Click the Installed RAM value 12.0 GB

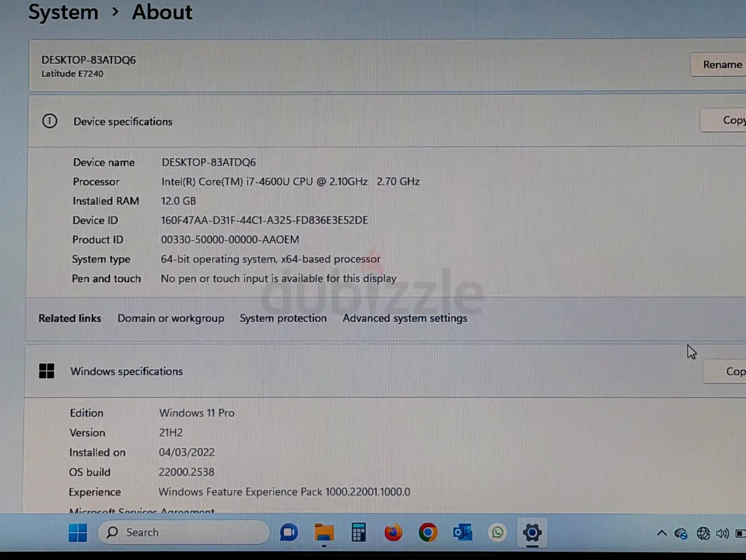pyautogui.click(x=178, y=201)
